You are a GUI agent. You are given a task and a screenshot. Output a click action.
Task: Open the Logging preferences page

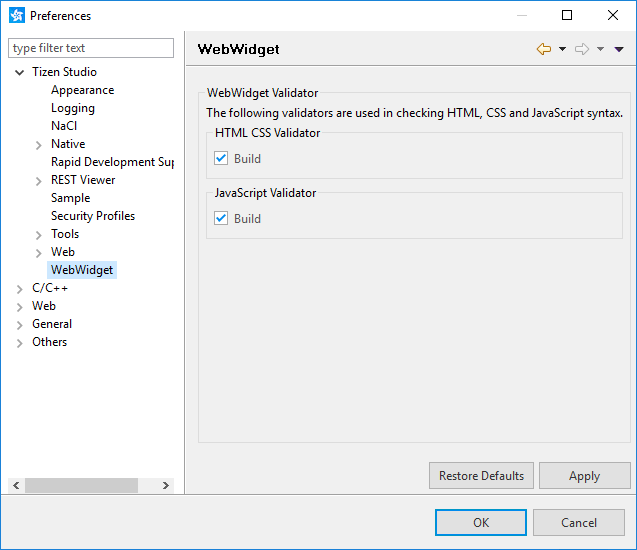pos(73,108)
